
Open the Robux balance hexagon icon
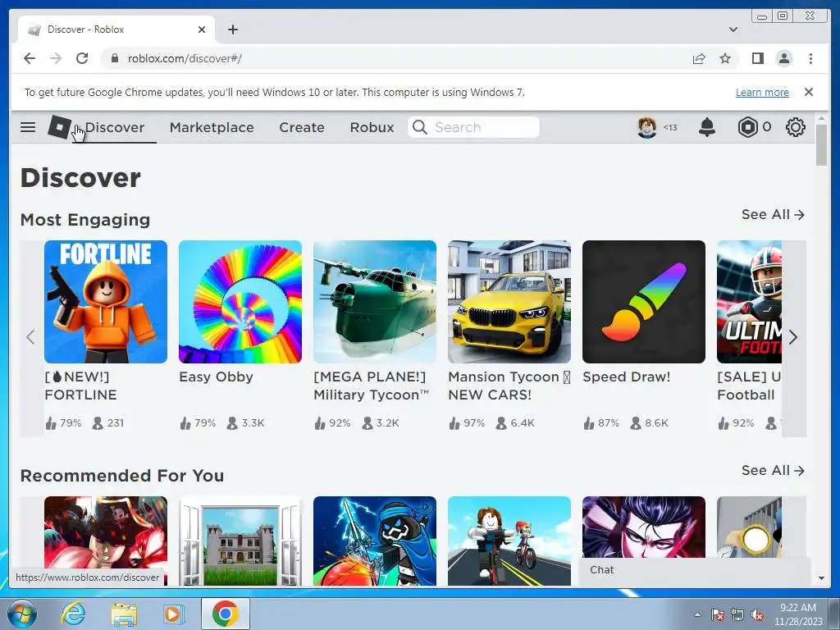click(747, 127)
